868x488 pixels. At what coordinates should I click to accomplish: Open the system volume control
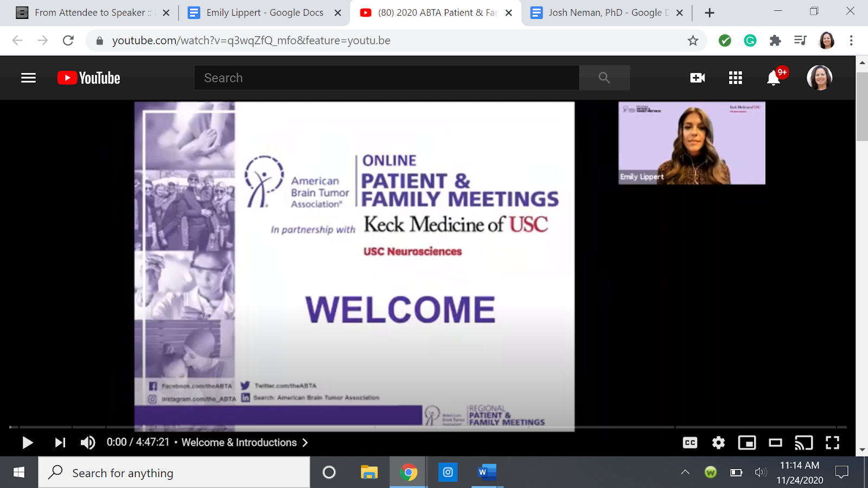coord(761,472)
